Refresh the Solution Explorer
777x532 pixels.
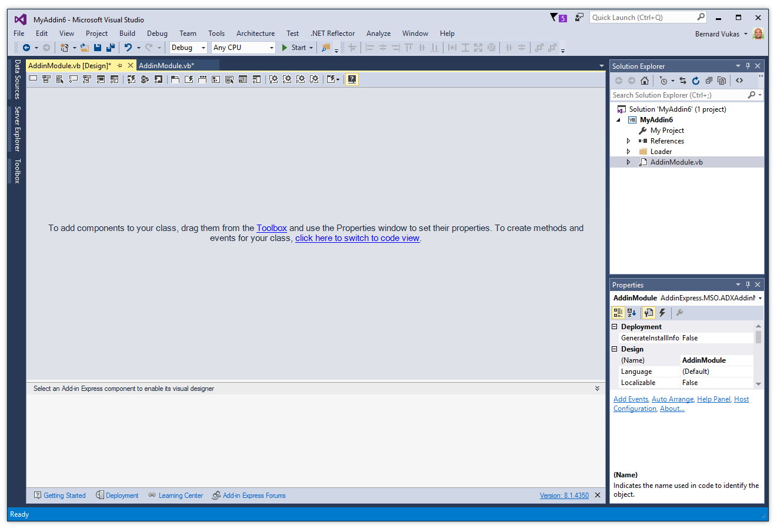pyautogui.click(x=696, y=81)
